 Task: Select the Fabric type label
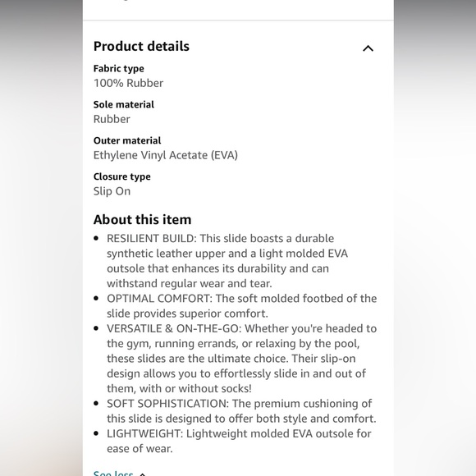(119, 69)
